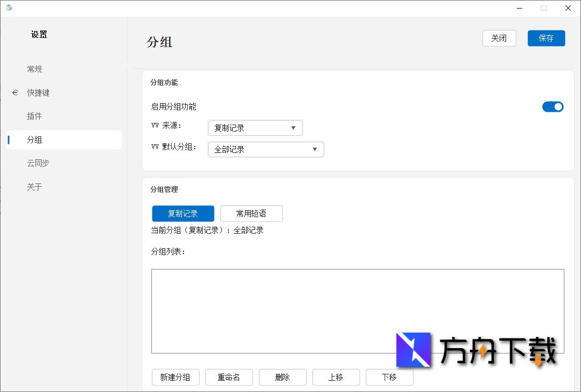Click the application icon in the title bar

coord(9,8)
